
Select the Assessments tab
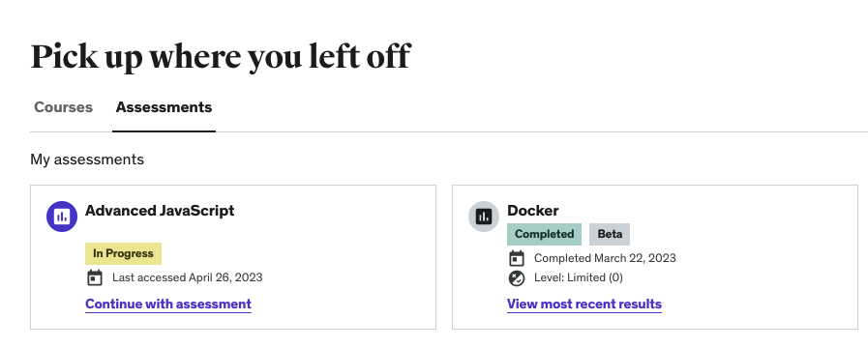(164, 106)
